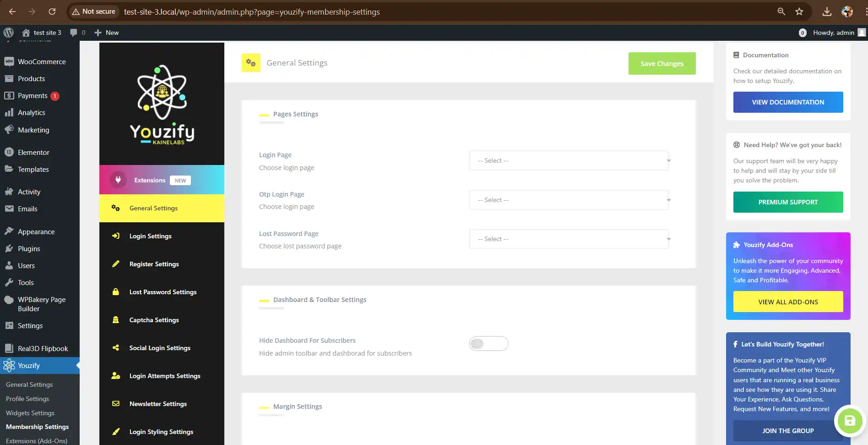The image size is (868, 445).
Task: Toggle Hide Dashboard For Subscribers switch
Action: coord(488,343)
